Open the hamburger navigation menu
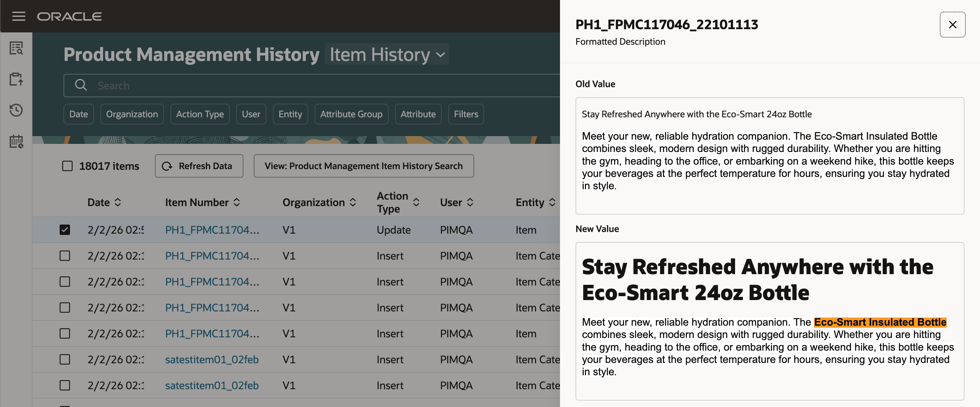The width and height of the screenshot is (980, 407). coord(18,16)
